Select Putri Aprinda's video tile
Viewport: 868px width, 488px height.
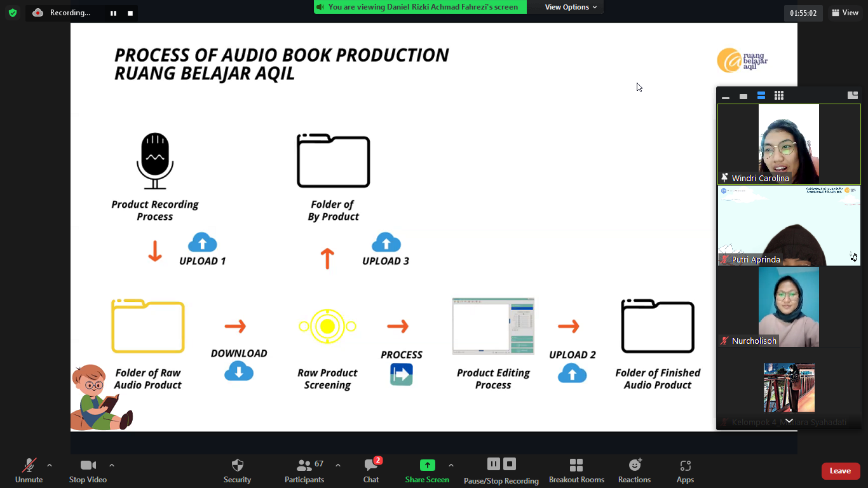point(789,226)
